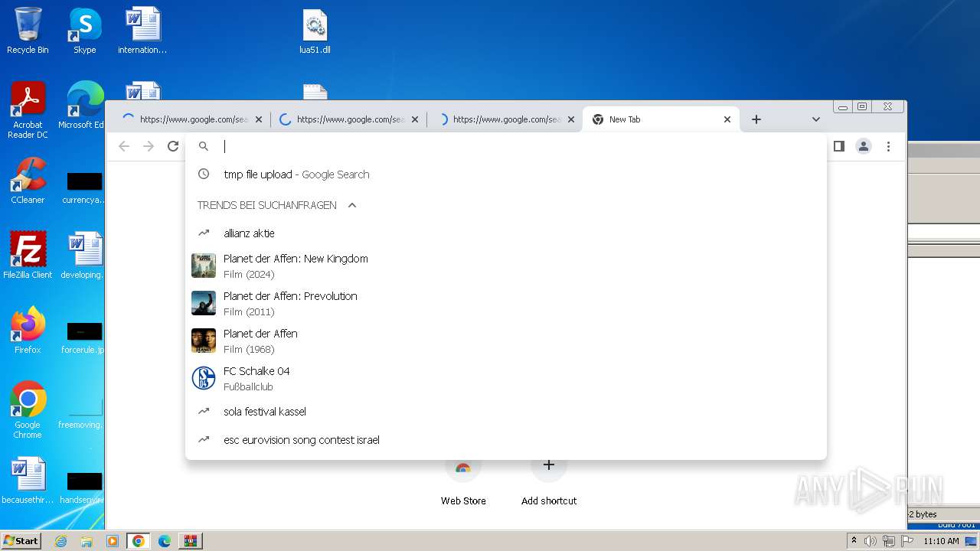Click Chrome's forward navigation arrow

(x=149, y=146)
